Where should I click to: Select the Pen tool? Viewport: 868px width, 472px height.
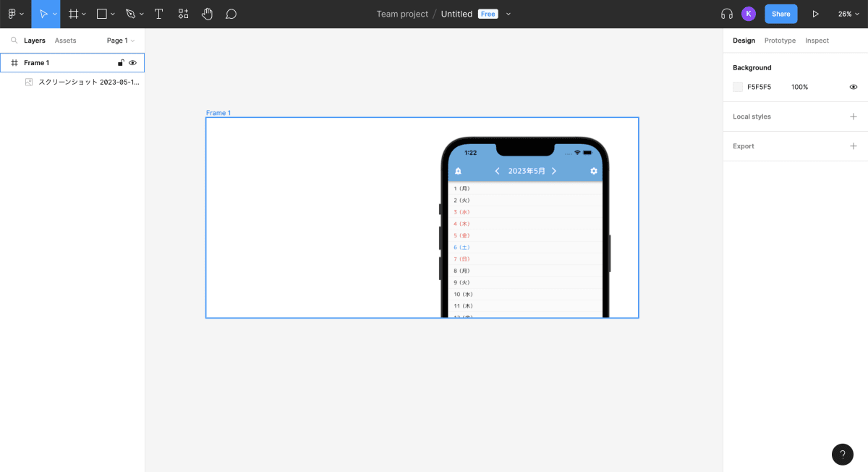coord(130,14)
